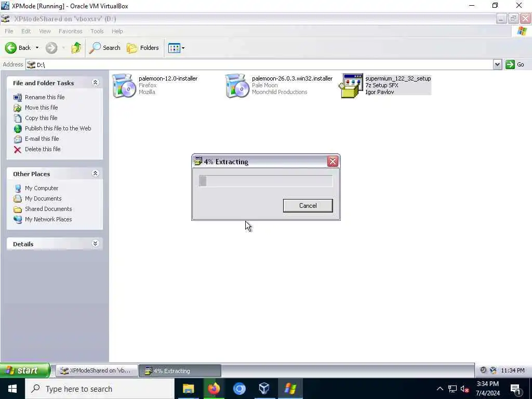Open My Documents from Other Places
Image resolution: width=532 pixels, height=399 pixels.
(x=43, y=198)
